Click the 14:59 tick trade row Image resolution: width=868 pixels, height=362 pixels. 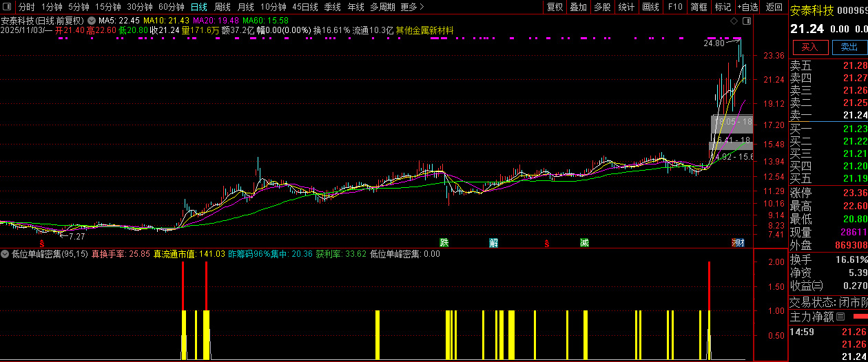coord(829,332)
